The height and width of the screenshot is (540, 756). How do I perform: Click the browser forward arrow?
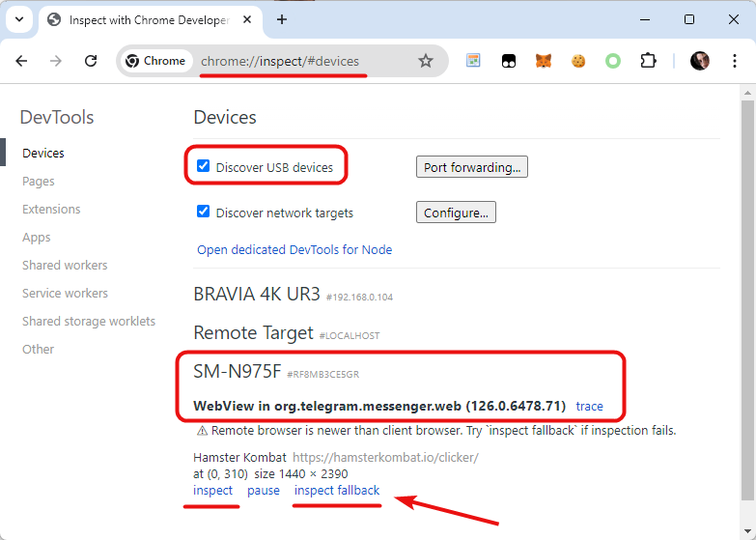[x=56, y=61]
